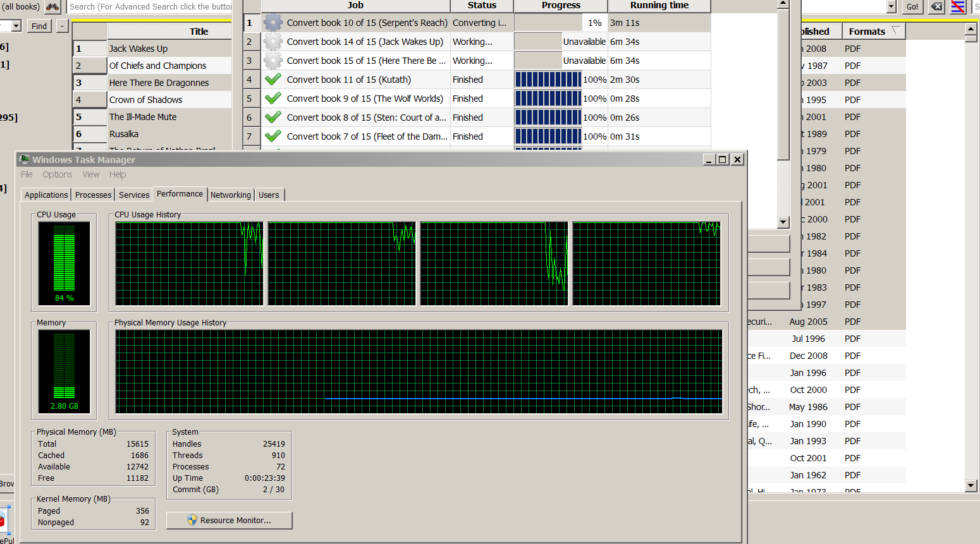Switch to the Services tab
The width and height of the screenshot is (980, 544).
tap(134, 195)
